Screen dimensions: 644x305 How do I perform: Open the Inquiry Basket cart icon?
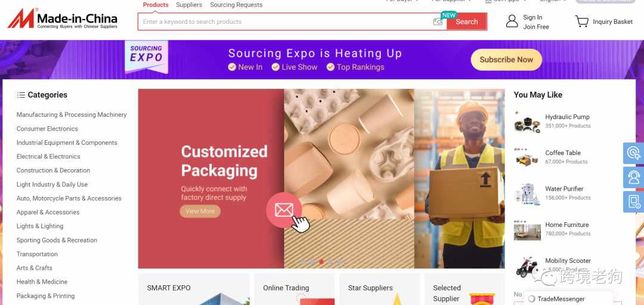[581, 21]
